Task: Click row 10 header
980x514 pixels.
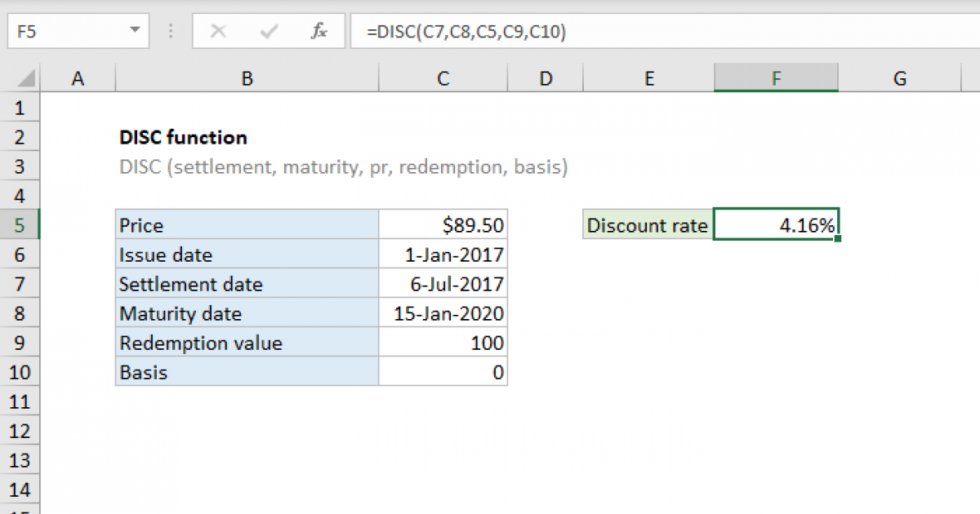Action: 20,372
